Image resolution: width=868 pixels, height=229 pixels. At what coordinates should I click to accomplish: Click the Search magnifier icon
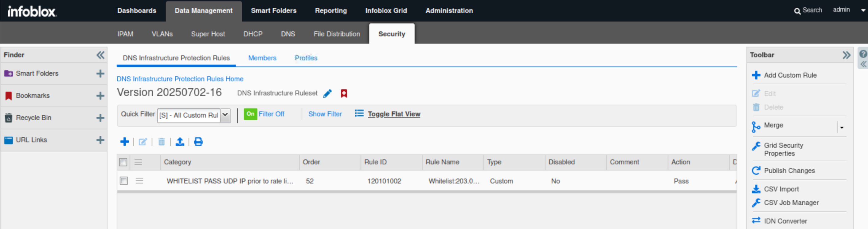(797, 11)
